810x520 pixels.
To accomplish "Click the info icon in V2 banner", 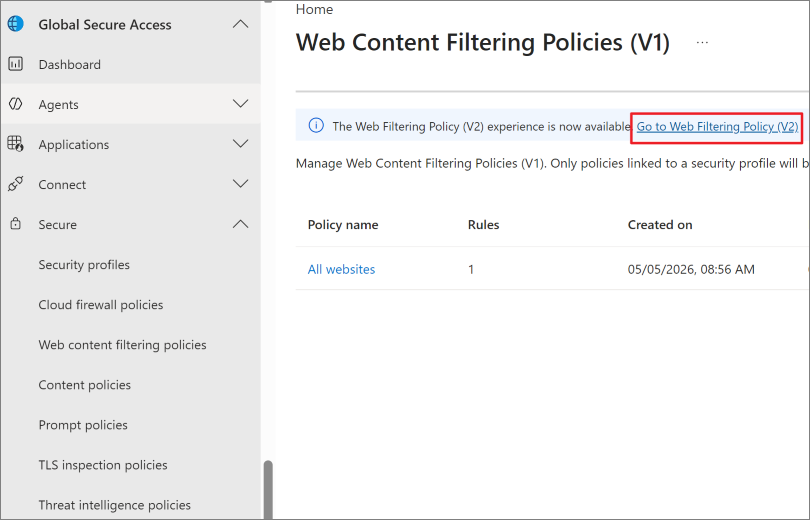I will pyautogui.click(x=316, y=125).
